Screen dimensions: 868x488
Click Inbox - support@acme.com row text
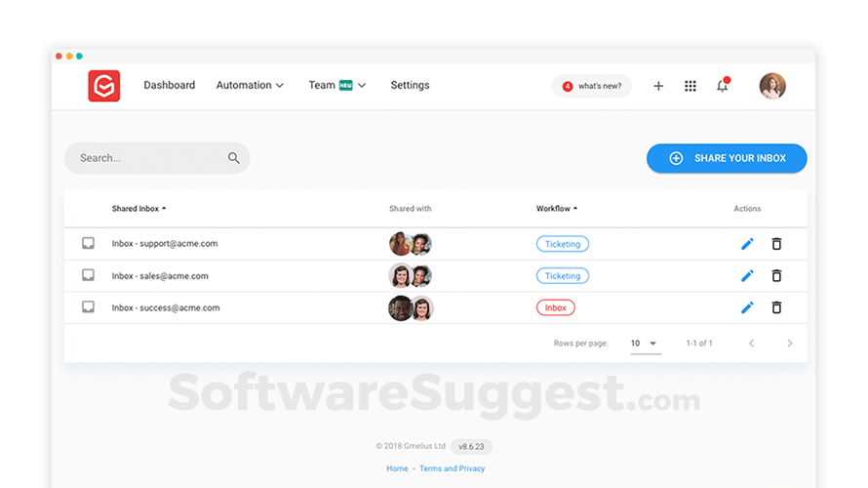click(x=165, y=244)
